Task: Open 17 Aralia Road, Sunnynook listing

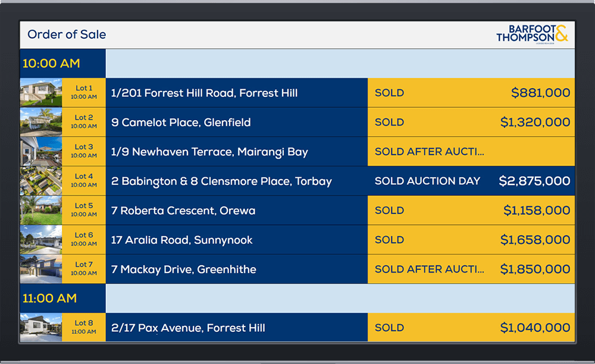Action: tap(181, 240)
